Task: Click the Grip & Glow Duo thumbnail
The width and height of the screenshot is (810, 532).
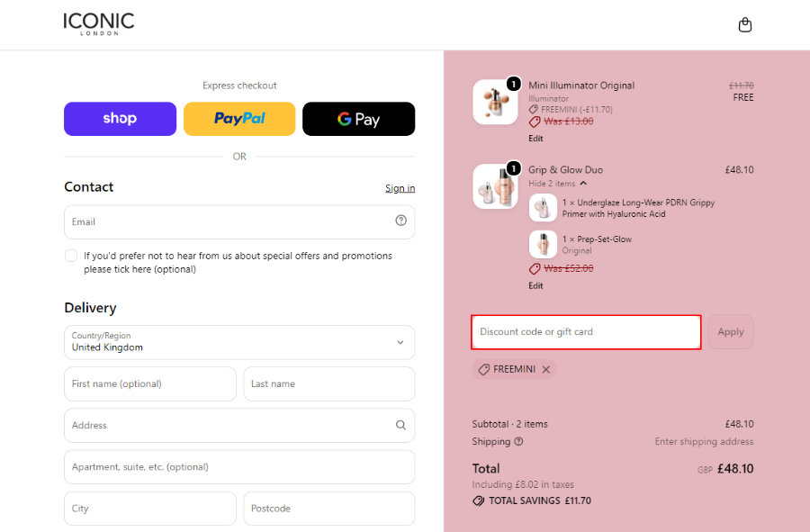Action: click(495, 186)
